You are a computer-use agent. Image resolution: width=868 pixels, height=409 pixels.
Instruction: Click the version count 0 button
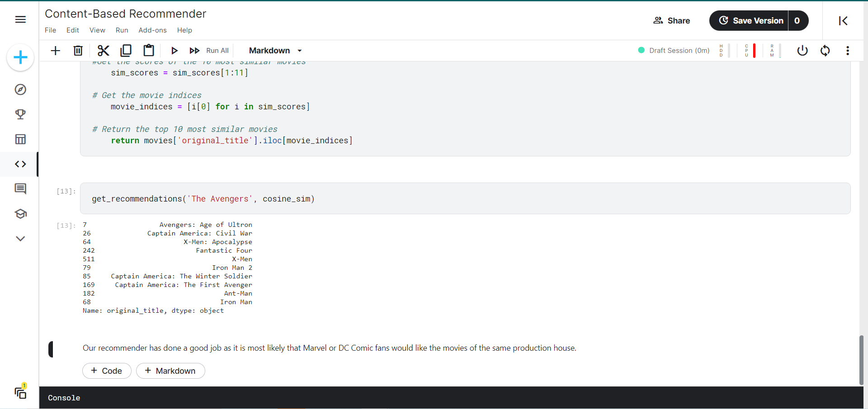coord(797,21)
